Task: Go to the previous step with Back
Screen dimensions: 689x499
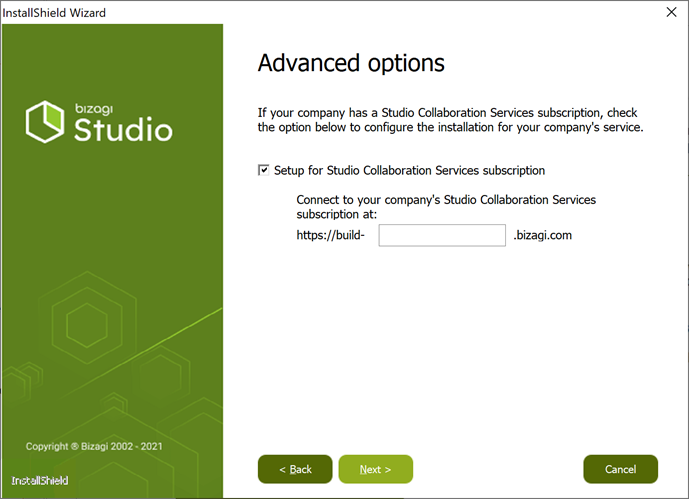Action: (295, 469)
